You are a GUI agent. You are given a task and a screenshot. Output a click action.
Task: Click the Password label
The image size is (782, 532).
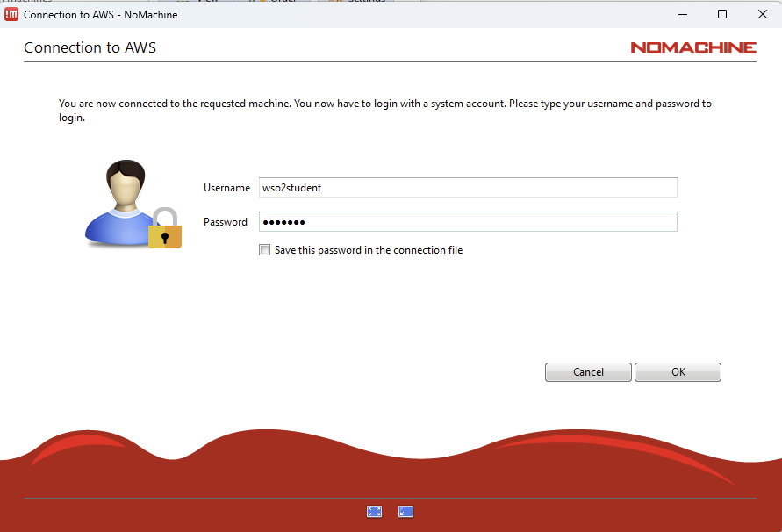click(226, 222)
